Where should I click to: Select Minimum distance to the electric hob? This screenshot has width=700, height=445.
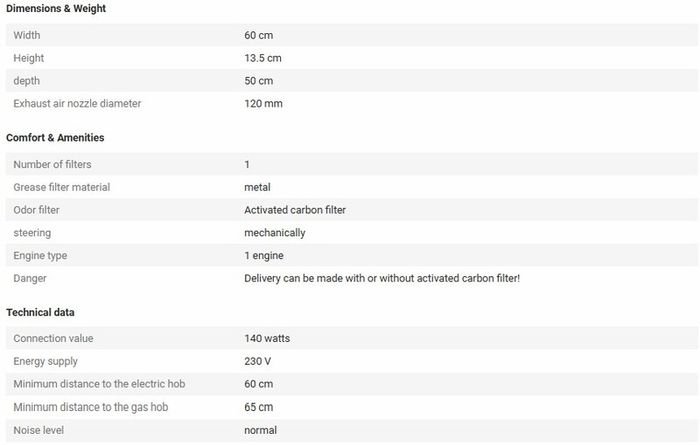pyautogui.click(x=99, y=384)
